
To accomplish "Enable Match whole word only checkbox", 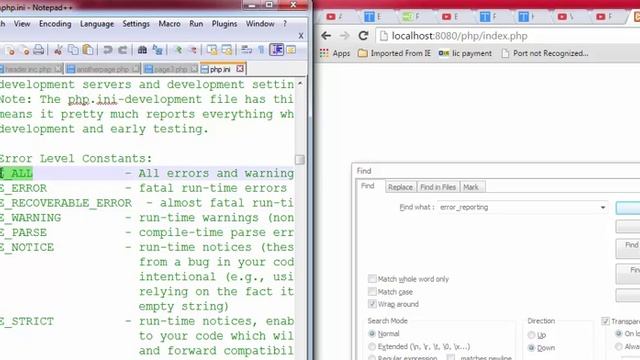I will [372, 279].
